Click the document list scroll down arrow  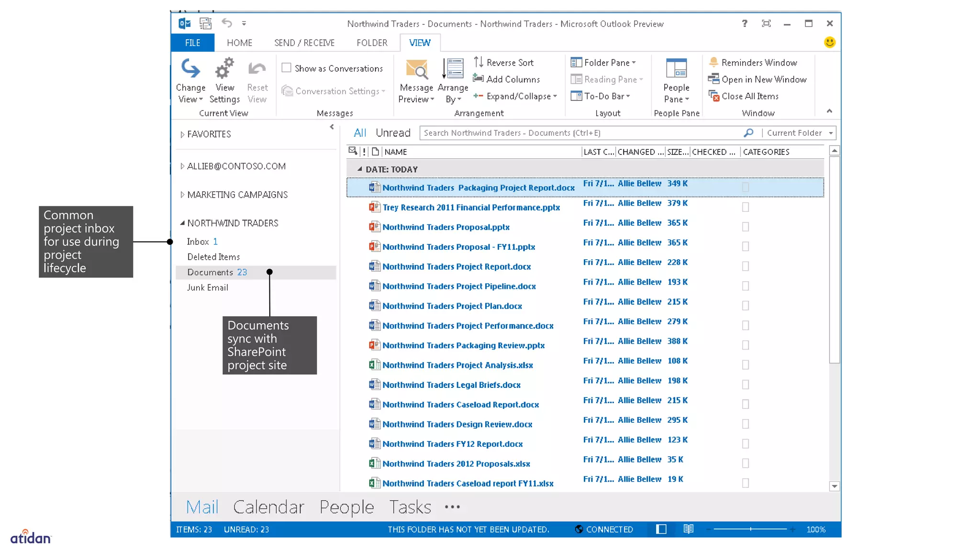coord(834,486)
